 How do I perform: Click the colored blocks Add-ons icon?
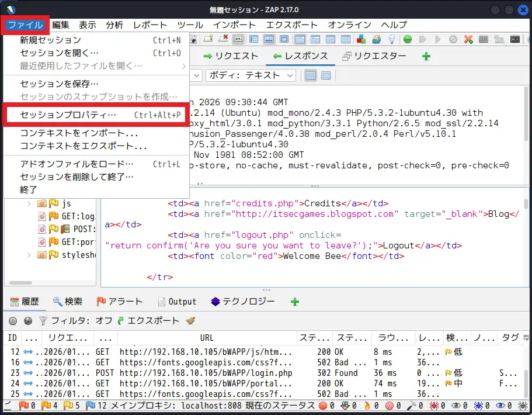(361, 40)
